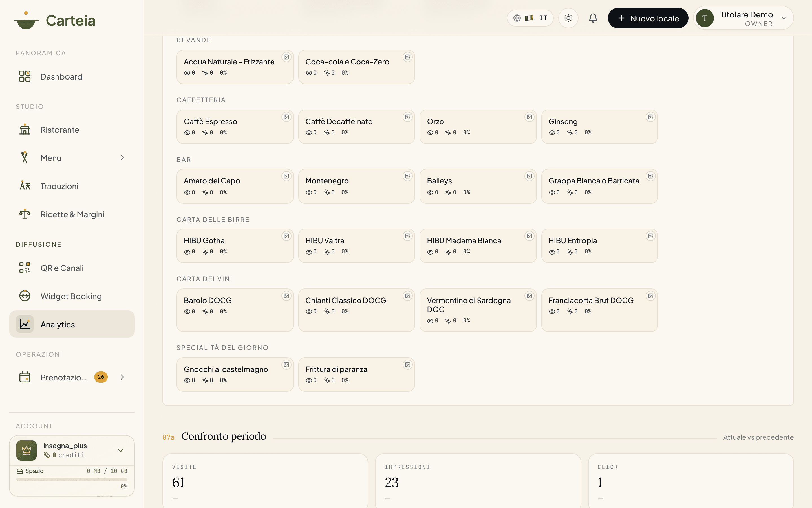Click the image icon on Franciacorta Brut card

(x=651, y=296)
